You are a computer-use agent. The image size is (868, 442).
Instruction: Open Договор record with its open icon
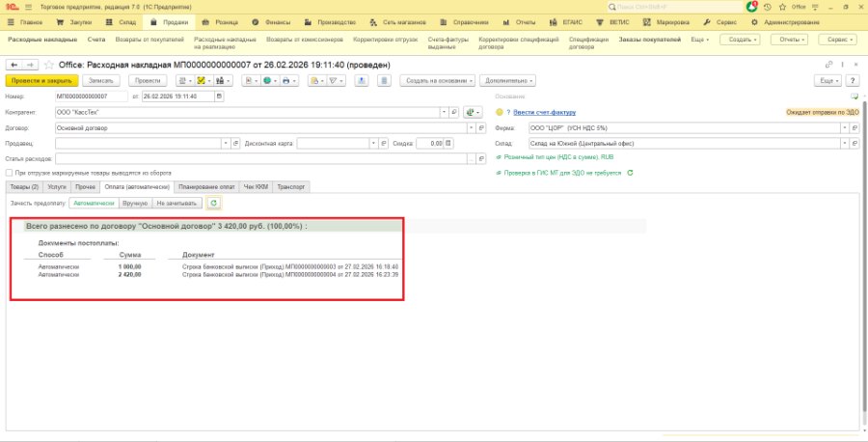tap(480, 128)
